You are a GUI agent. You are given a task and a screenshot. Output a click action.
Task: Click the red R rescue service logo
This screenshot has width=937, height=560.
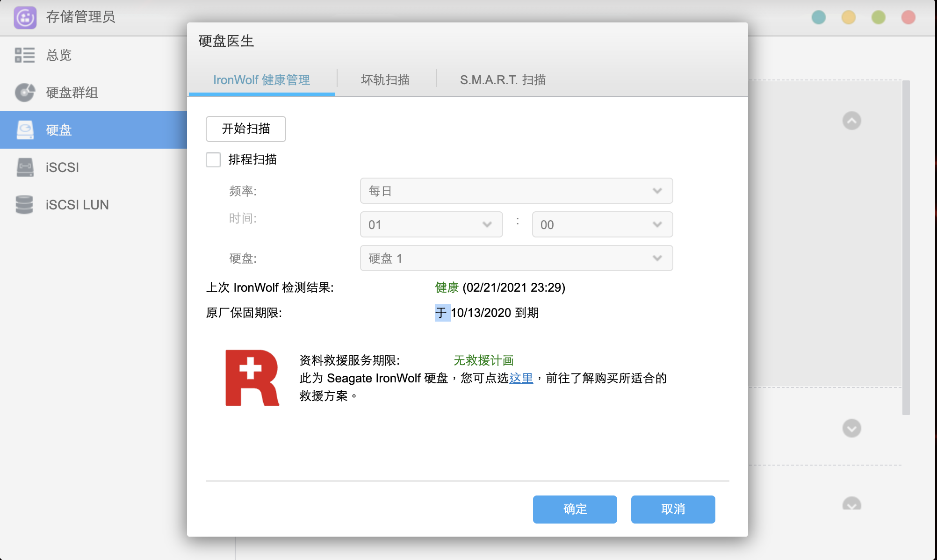coord(252,378)
